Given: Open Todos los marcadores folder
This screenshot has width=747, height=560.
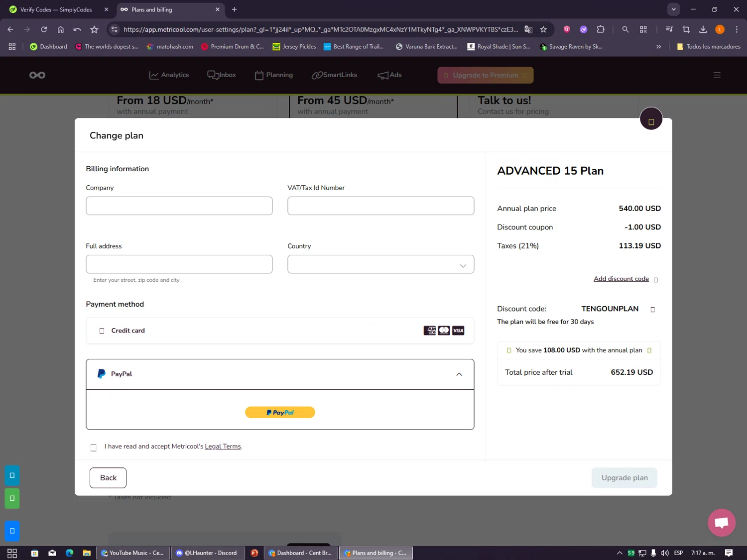Looking at the screenshot, I should coord(708,47).
